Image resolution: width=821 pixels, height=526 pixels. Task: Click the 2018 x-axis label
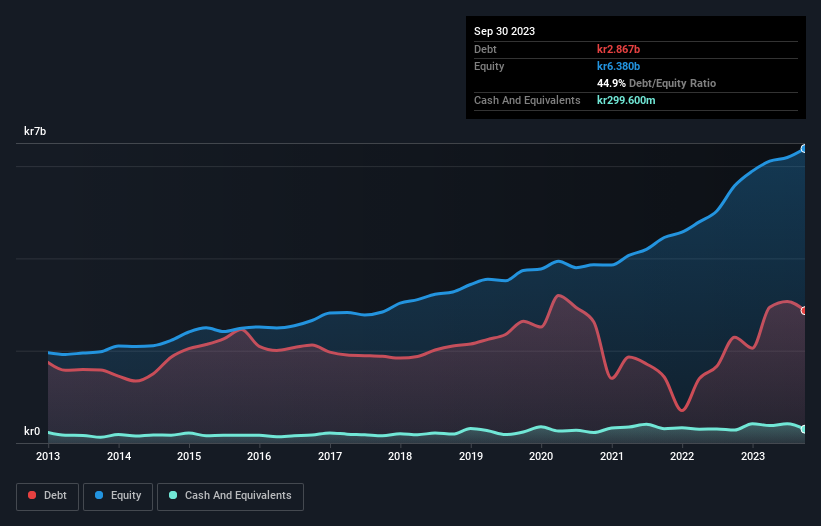point(400,456)
